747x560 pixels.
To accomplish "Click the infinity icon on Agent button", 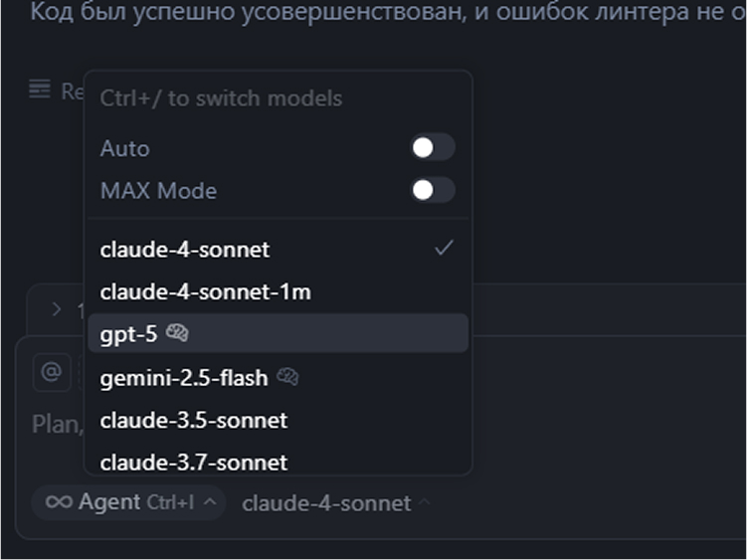I will (x=59, y=502).
